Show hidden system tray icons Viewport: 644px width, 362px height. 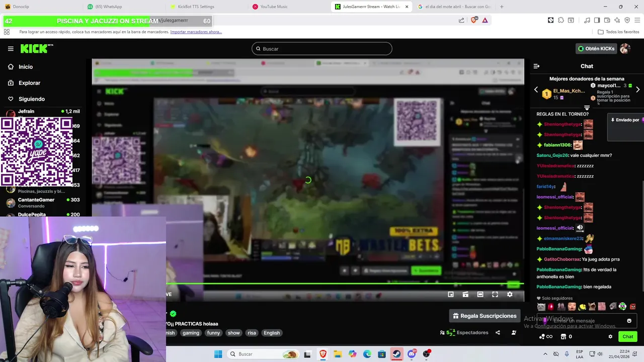(545, 354)
